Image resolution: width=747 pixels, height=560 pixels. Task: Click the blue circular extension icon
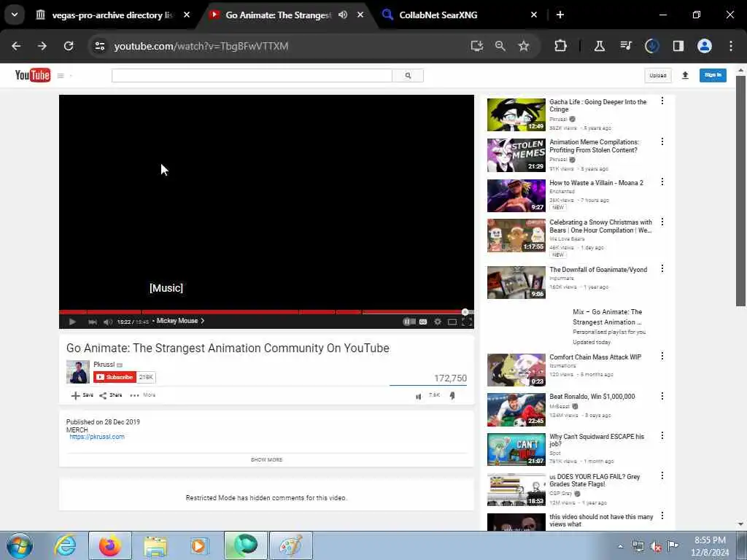click(651, 46)
